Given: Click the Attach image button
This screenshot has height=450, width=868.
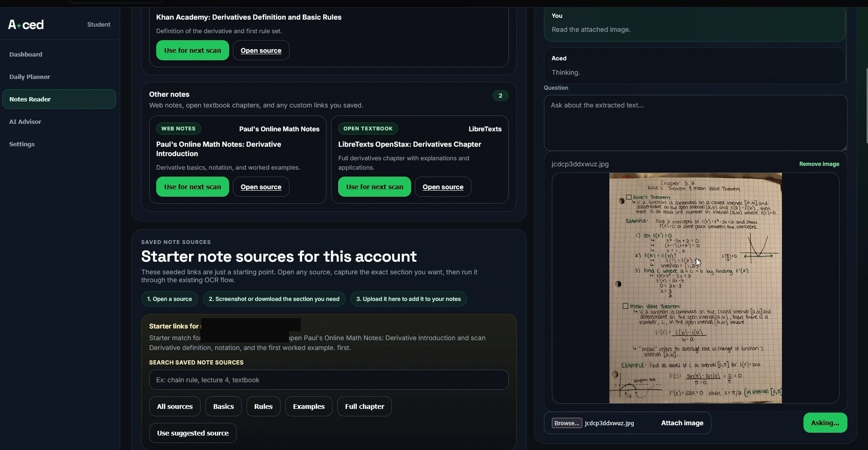Looking at the screenshot, I should 682,423.
